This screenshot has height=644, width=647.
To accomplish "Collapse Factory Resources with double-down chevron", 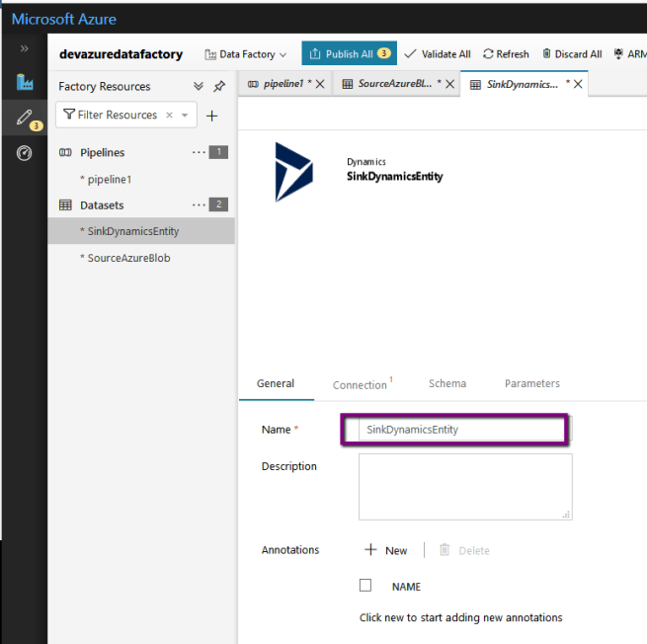I will [199, 87].
